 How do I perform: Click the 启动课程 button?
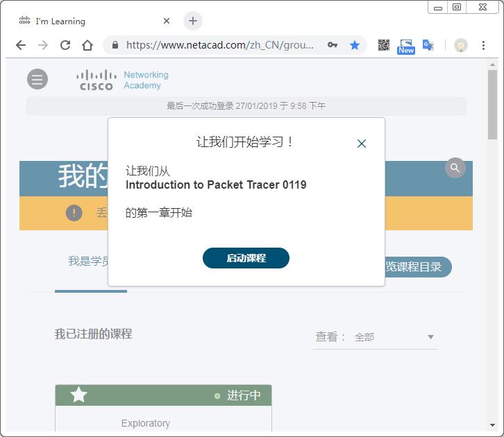click(x=246, y=258)
